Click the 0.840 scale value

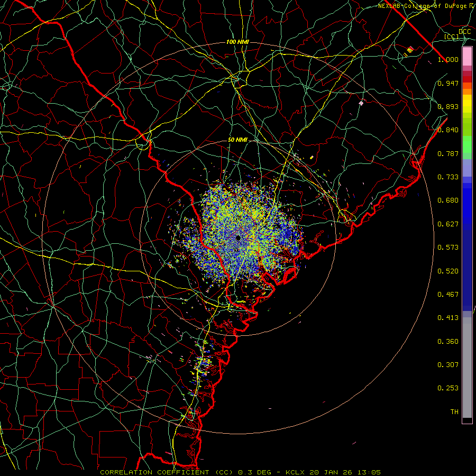coord(448,130)
